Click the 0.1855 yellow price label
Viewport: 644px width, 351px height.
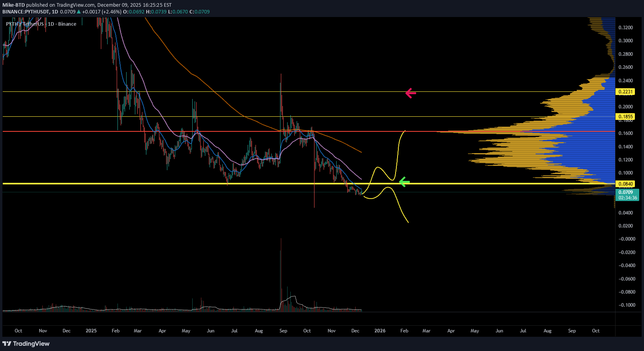(x=625, y=117)
